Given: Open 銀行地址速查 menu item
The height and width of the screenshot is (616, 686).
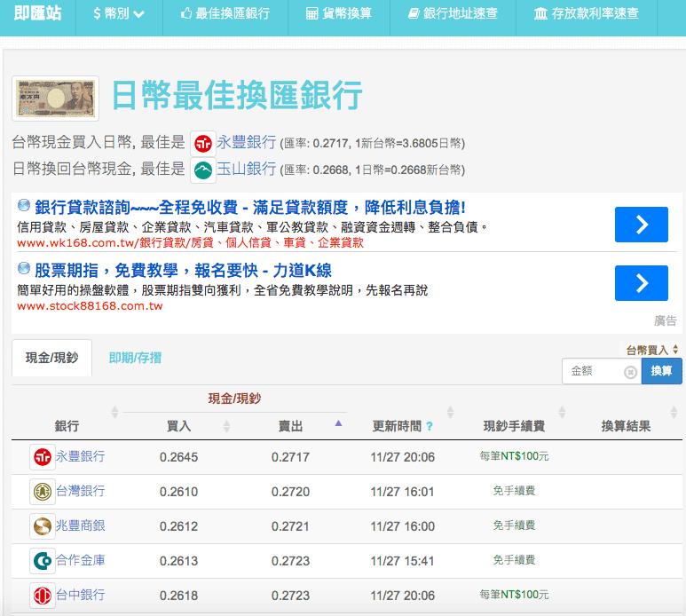Looking at the screenshot, I should 453,13.
